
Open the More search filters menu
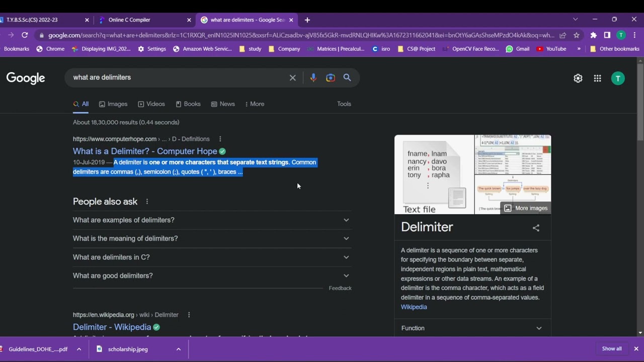click(255, 104)
